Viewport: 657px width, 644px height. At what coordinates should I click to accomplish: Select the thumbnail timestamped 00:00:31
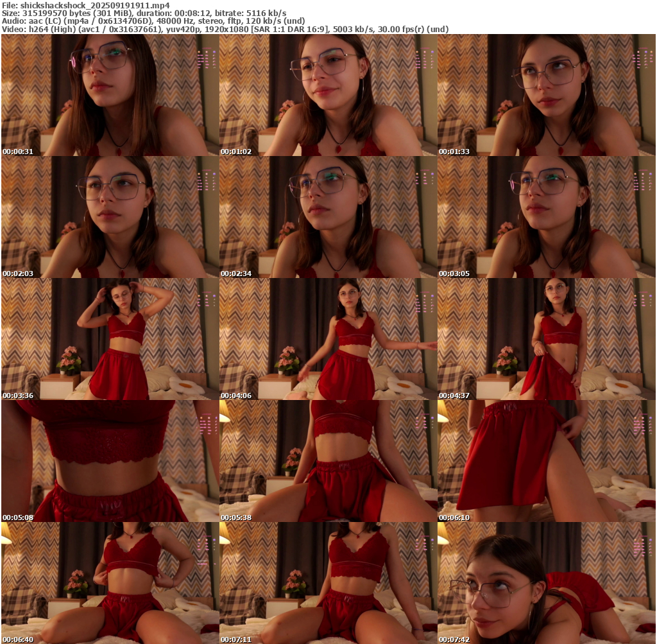[110, 95]
